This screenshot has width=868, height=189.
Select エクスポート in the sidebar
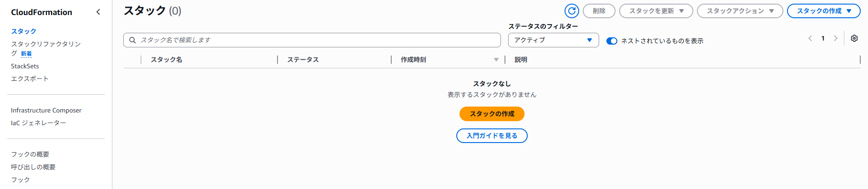pos(30,79)
